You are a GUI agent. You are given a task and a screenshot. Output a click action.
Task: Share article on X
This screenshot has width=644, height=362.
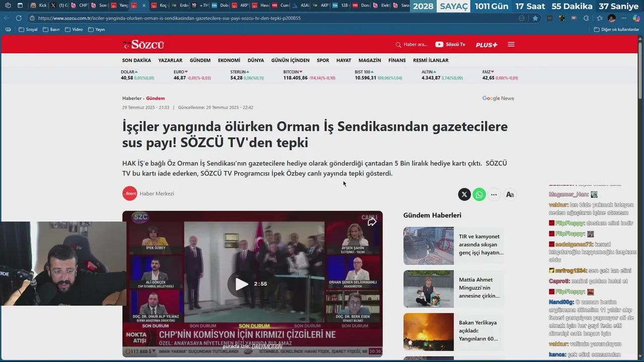point(464,195)
